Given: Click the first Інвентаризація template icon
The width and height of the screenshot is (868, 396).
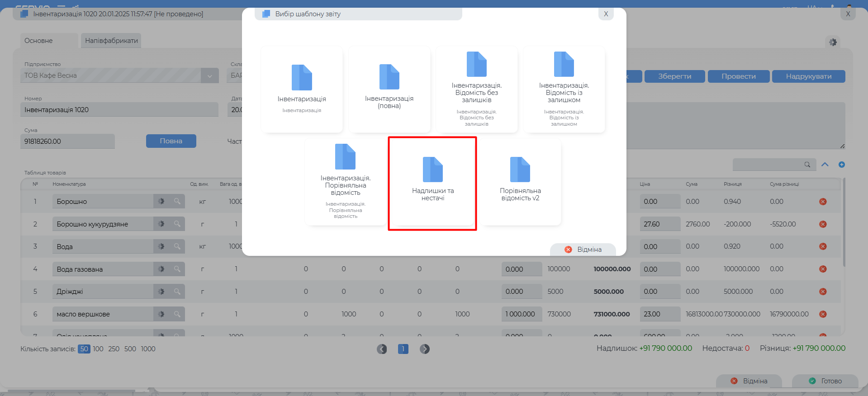Looking at the screenshot, I should tap(302, 78).
